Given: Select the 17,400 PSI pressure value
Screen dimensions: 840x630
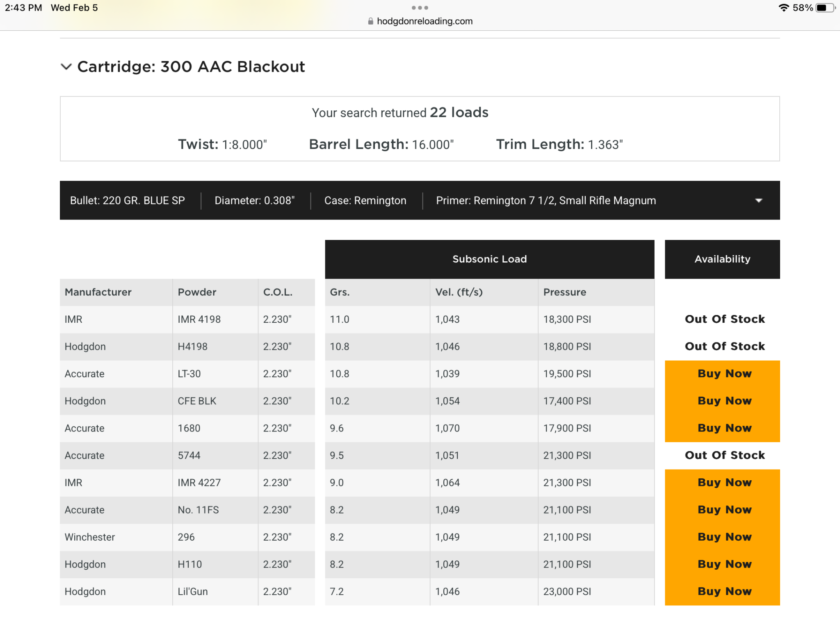Looking at the screenshot, I should coord(567,401).
